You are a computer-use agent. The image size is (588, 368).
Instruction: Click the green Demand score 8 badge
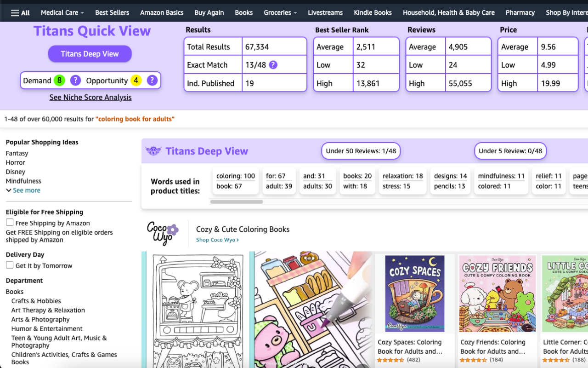(x=59, y=80)
